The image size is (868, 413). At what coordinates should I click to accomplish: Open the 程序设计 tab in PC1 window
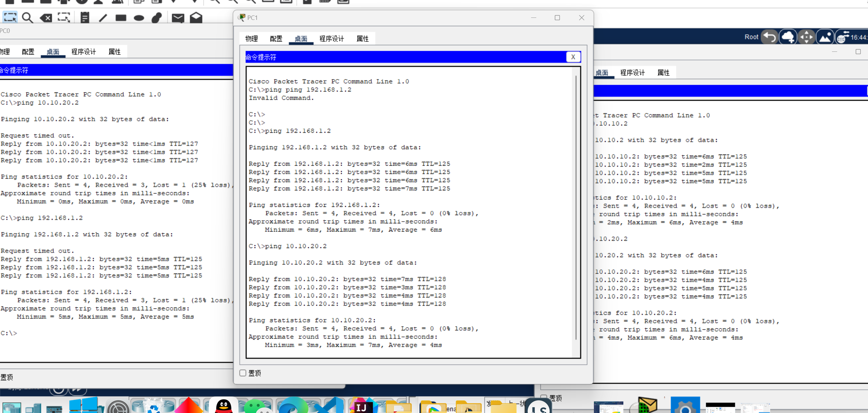[331, 39]
